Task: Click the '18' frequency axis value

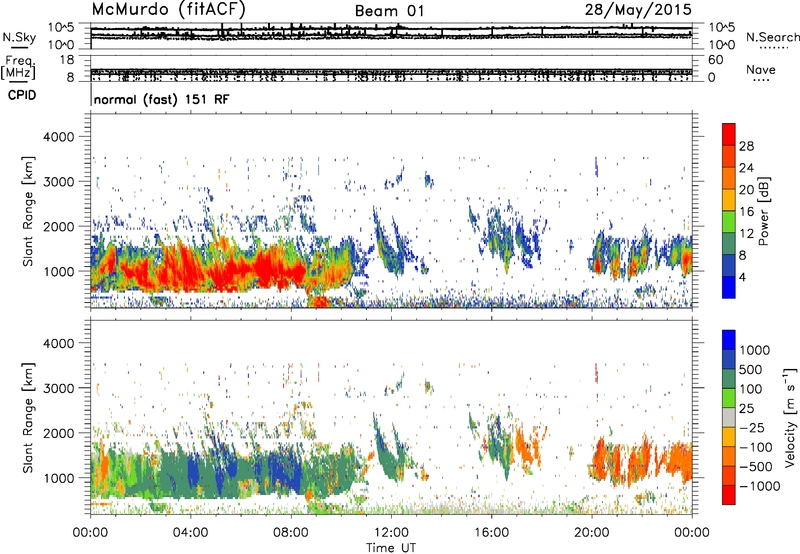Action: coord(67,60)
